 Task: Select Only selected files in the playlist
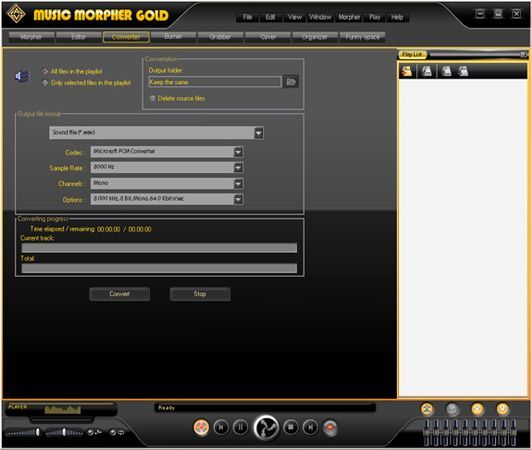tap(86, 83)
